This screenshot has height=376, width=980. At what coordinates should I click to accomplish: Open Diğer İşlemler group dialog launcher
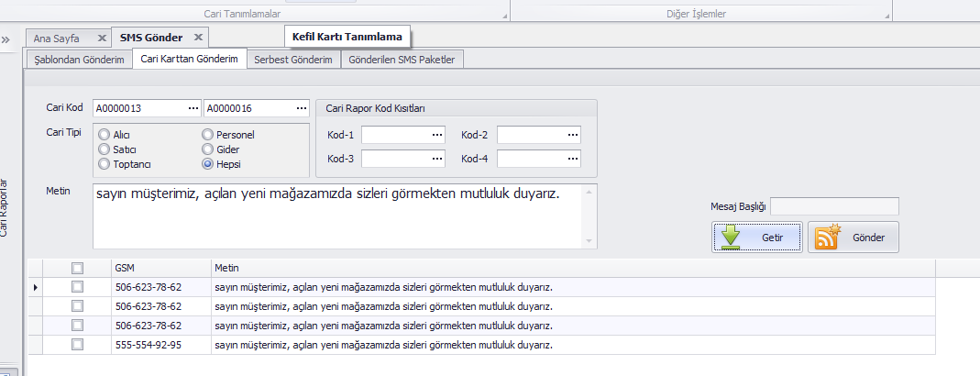coord(886,16)
